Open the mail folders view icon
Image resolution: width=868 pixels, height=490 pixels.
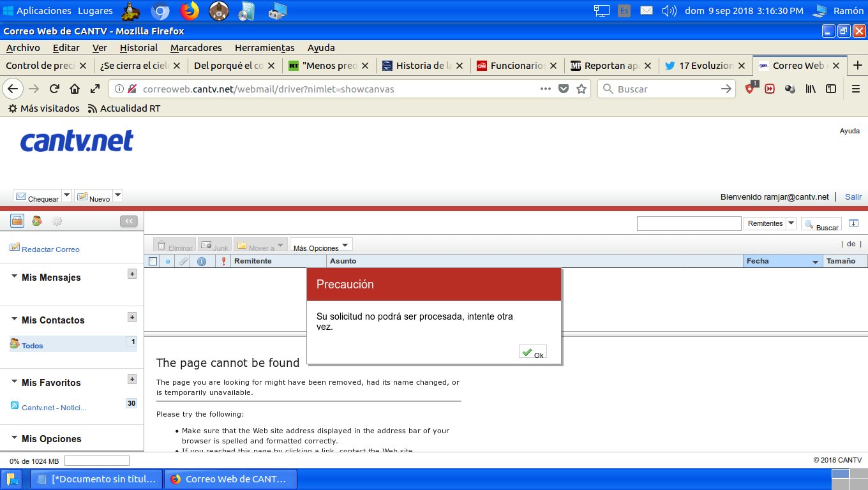[x=17, y=221]
